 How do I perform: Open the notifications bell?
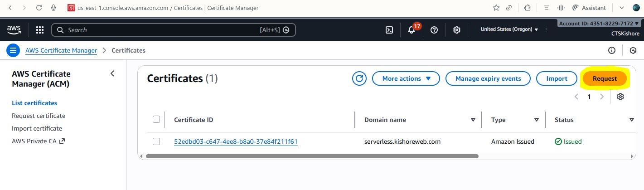click(412, 30)
